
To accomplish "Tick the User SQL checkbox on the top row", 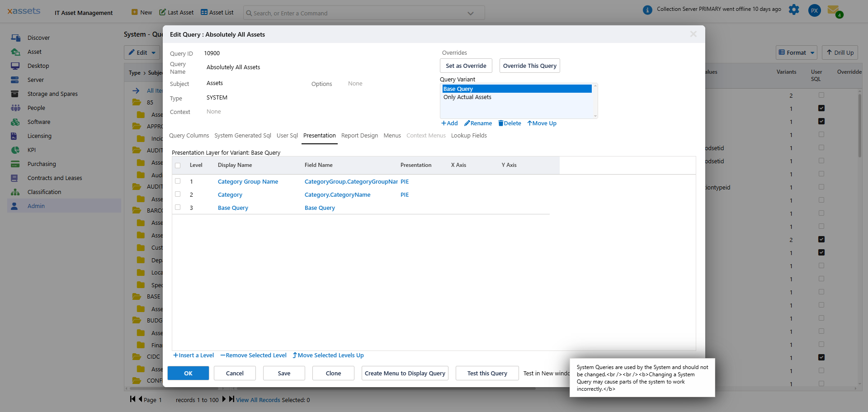I will pyautogui.click(x=822, y=95).
